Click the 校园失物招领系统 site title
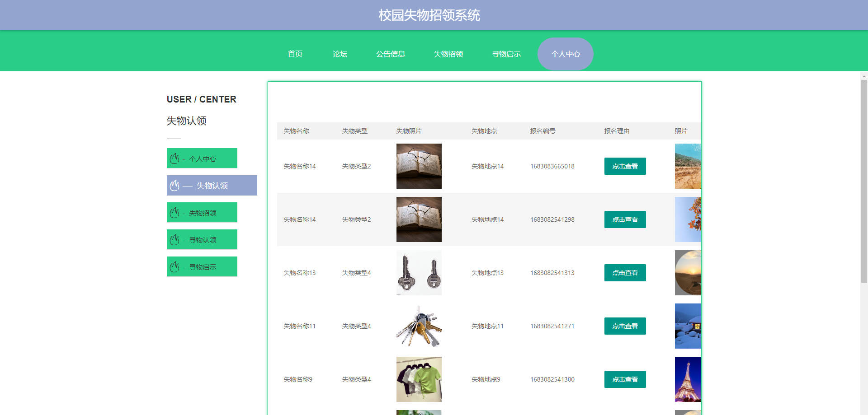Image resolution: width=868 pixels, height=415 pixels. pyautogui.click(x=429, y=15)
